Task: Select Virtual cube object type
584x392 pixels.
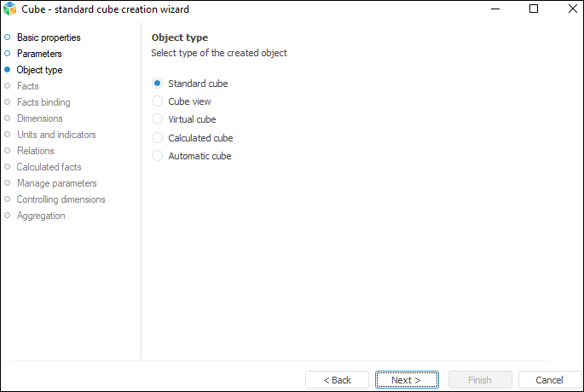Action: coord(157,119)
